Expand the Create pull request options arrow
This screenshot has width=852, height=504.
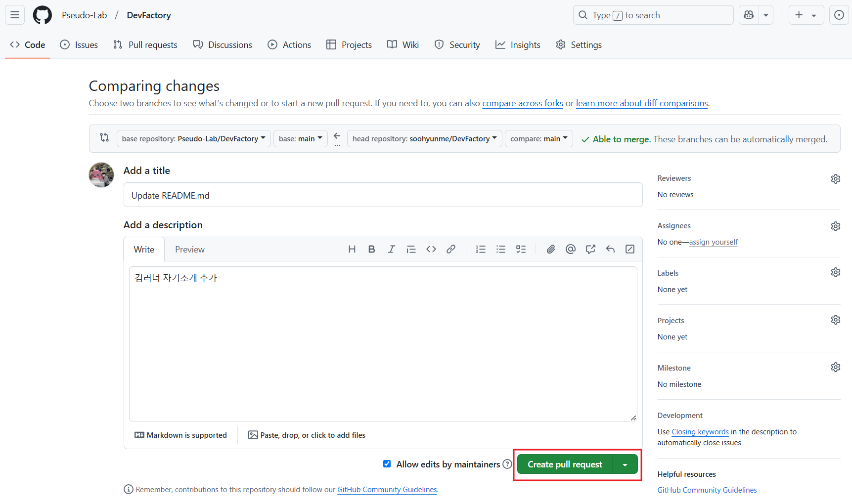click(625, 464)
